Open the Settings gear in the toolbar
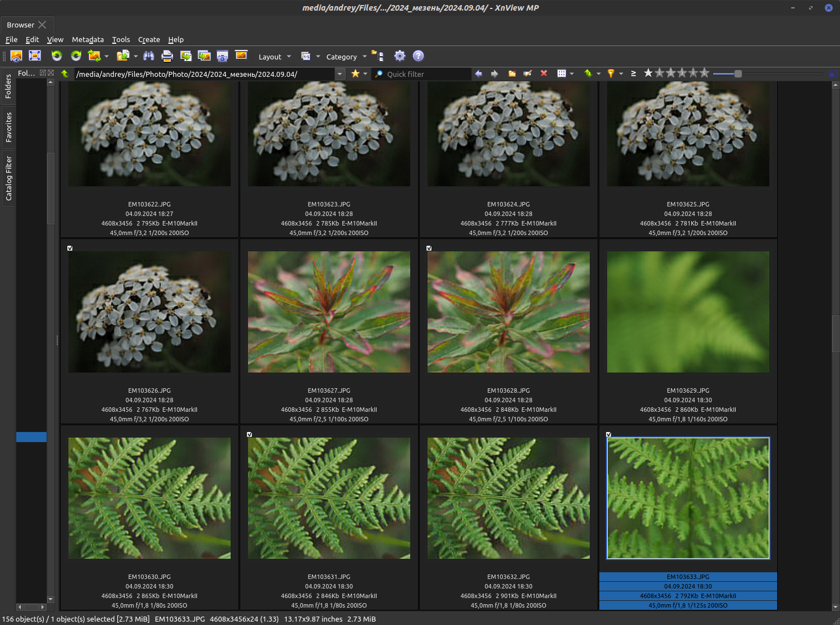The width and height of the screenshot is (840, 625). pyautogui.click(x=400, y=56)
